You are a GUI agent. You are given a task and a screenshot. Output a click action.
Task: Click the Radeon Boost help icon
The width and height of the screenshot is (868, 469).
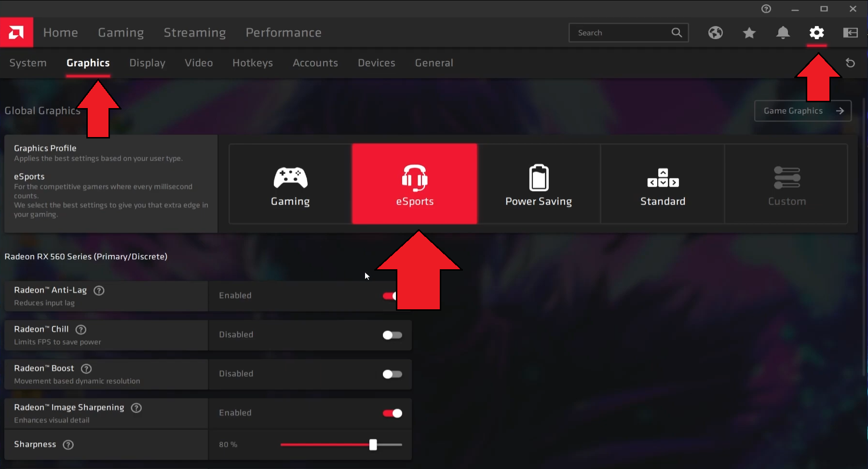pyautogui.click(x=86, y=369)
